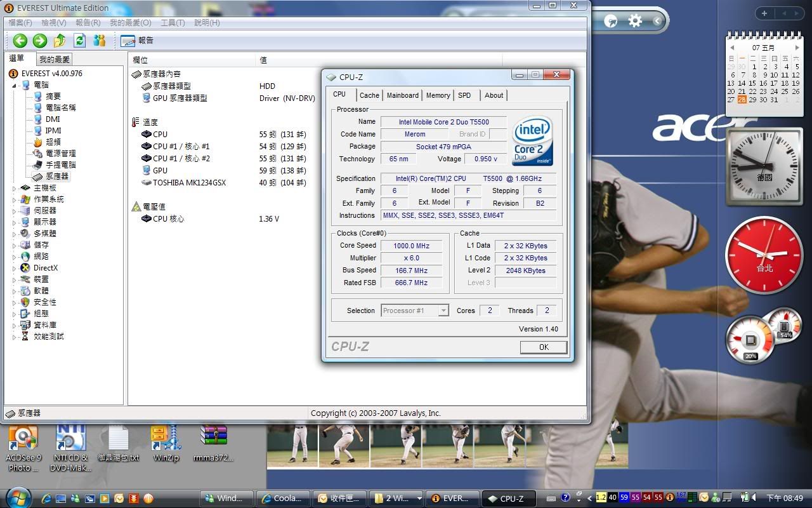Click the 值 column header
Viewport: 812px width, 508px height.
click(x=379, y=60)
